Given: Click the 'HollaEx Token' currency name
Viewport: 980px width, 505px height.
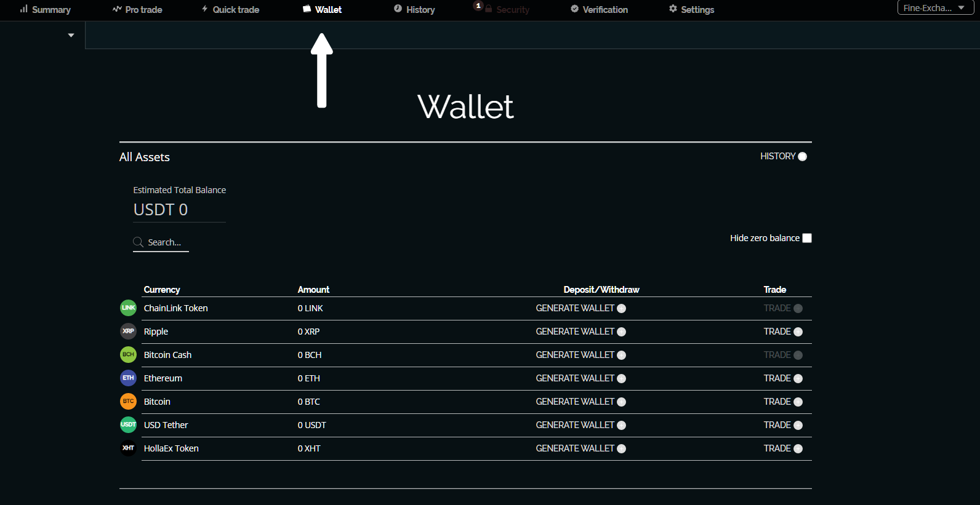Looking at the screenshot, I should tap(171, 448).
